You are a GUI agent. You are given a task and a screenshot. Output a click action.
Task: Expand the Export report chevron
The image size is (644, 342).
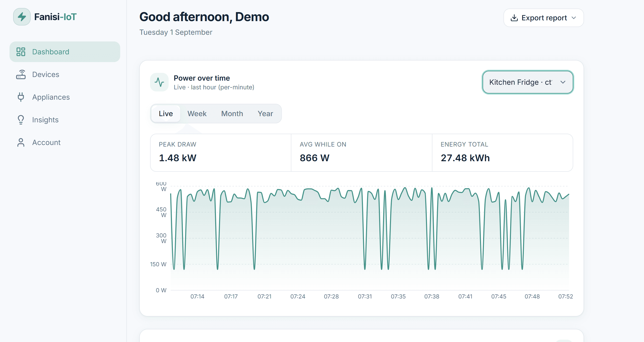point(574,18)
